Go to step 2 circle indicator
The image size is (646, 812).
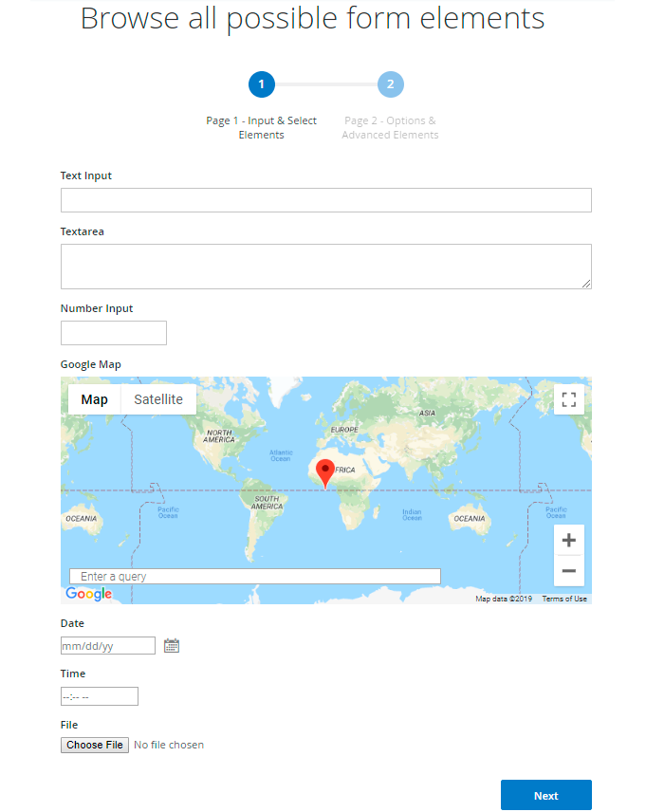pyautogui.click(x=390, y=84)
